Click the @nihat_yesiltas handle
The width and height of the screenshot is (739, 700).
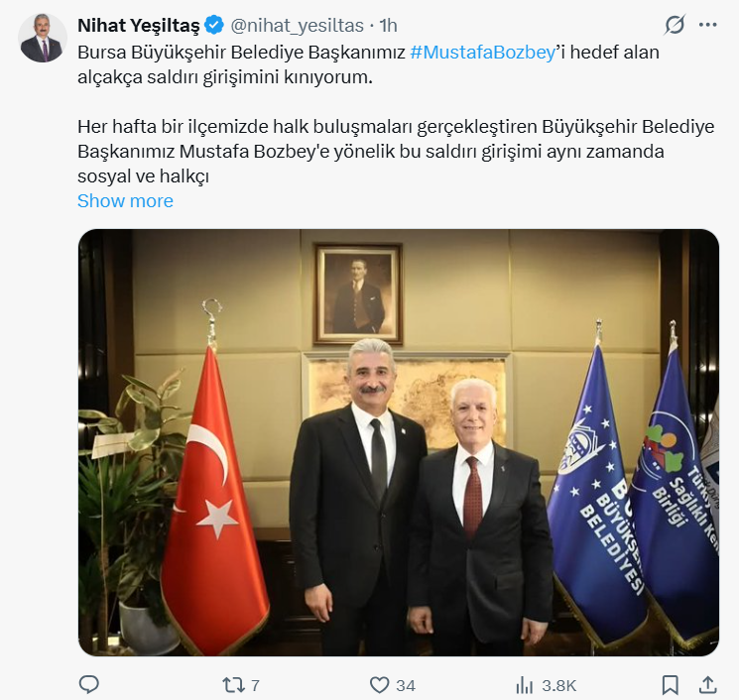297,26
